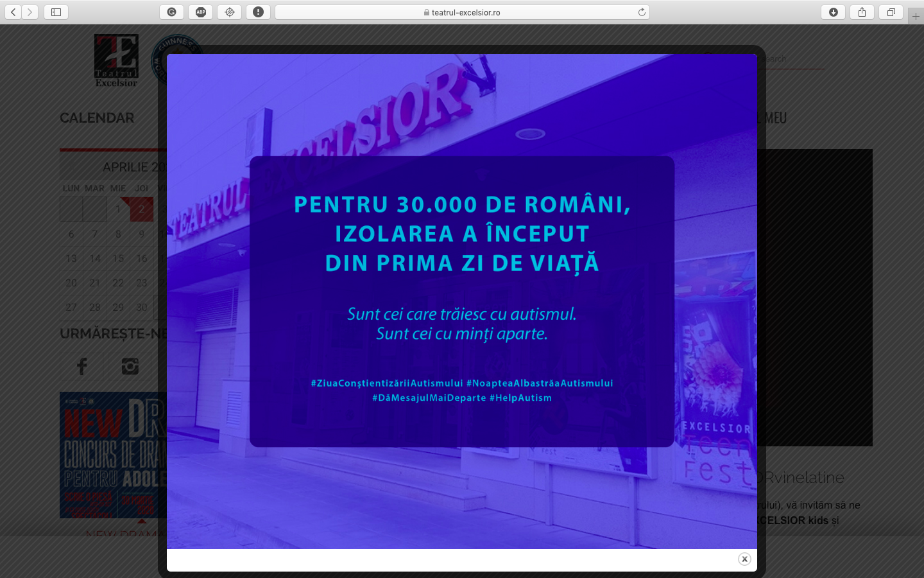This screenshot has height=578, width=924.
Task: Open the theatre's Instagram page
Action: pos(130,367)
